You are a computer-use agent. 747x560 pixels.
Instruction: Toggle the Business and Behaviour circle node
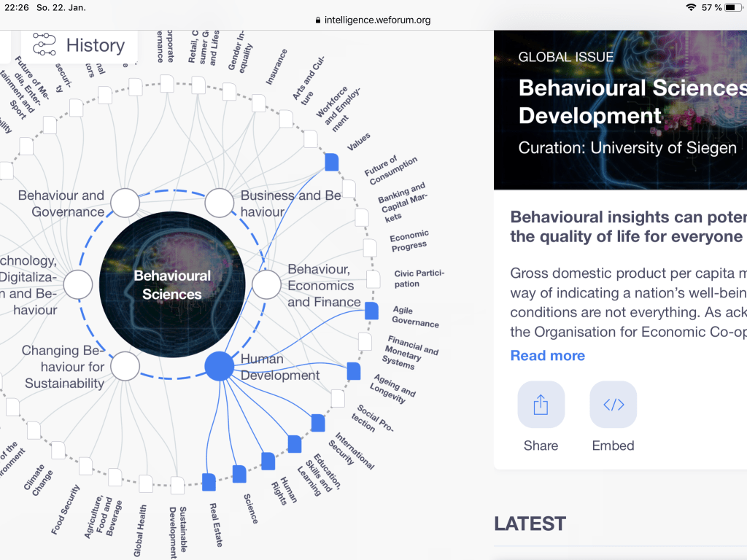pyautogui.click(x=219, y=203)
